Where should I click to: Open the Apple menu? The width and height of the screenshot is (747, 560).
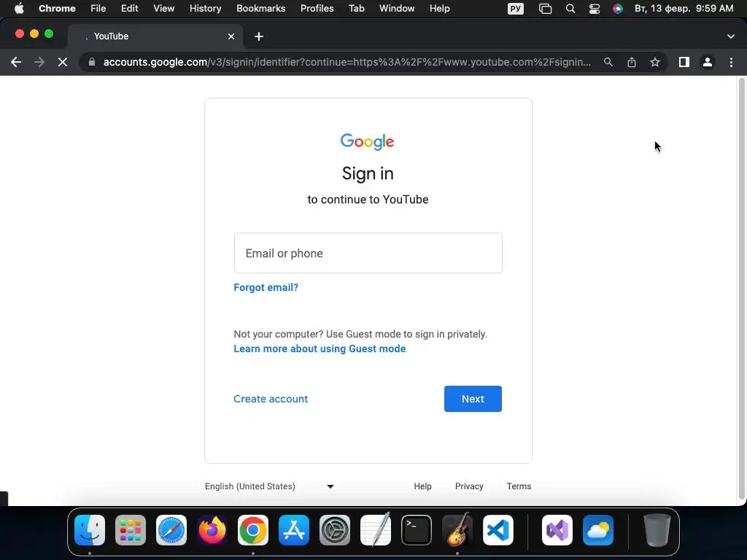[x=19, y=8]
